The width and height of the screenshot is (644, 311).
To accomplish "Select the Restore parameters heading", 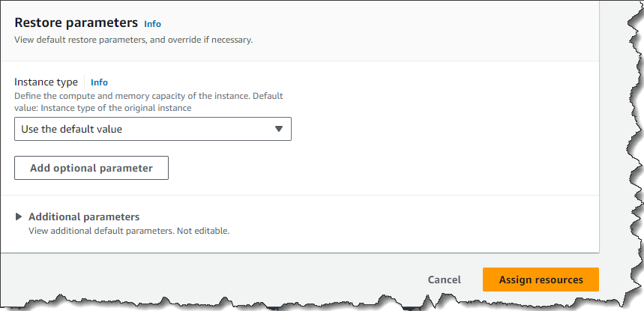I will point(76,22).
